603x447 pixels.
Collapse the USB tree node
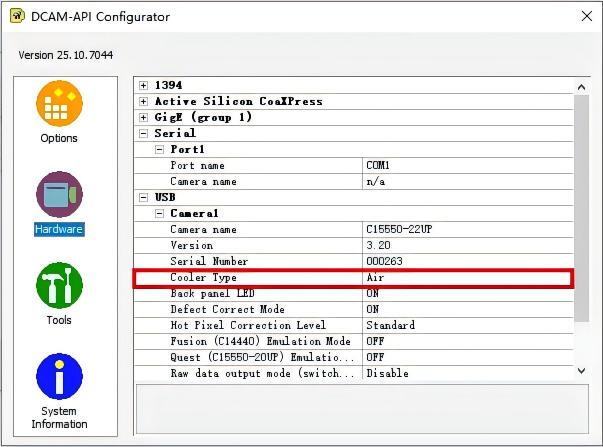[x=143, y=197]
